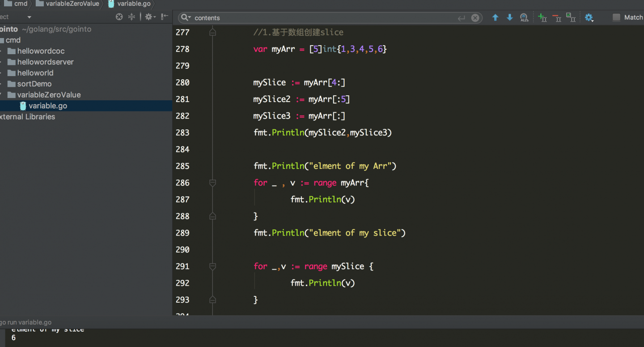Click the folder icon of helloworld

pos(12,73)
